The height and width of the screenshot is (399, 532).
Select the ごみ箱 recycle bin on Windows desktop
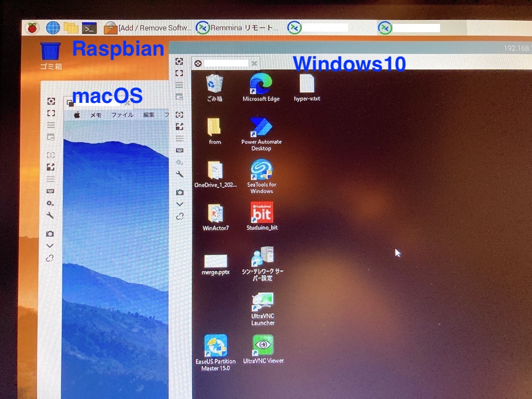[215, 88]
